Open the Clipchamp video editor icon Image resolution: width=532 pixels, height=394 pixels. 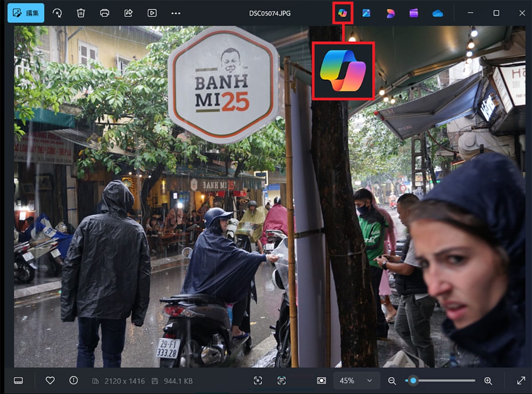click(x=415, y=13)
